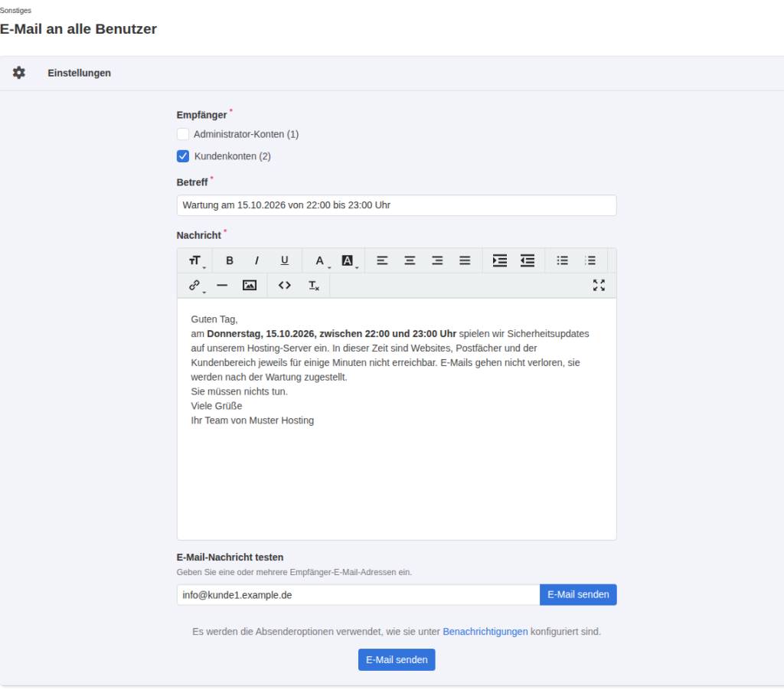The height and width of the screenshot is (690, 784).
Task: Click 'Ihr Team von Muster Hosting' line
Action: click(x=253, y=420)
